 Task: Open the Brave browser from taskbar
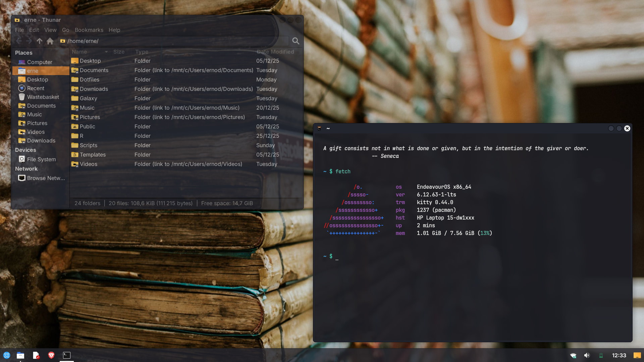click(51, 355)
